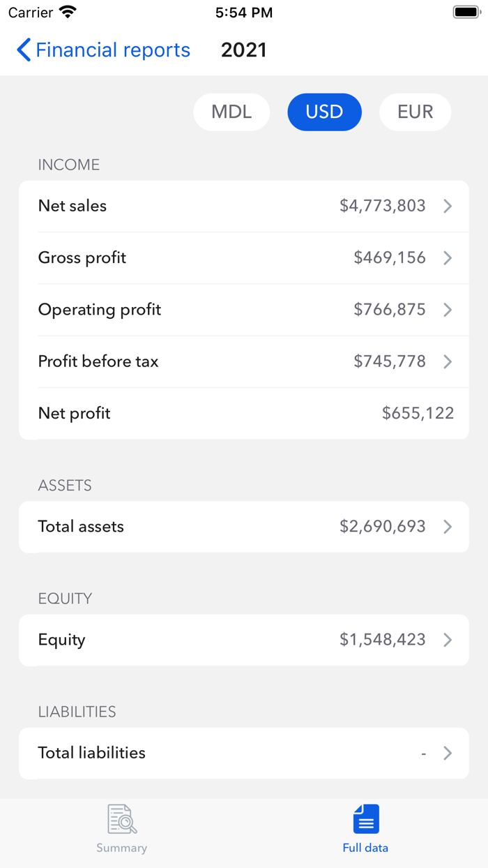Tap the back chevron icon

[x=24, y=50]
